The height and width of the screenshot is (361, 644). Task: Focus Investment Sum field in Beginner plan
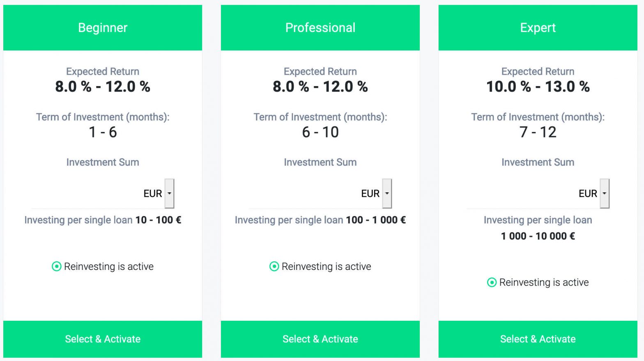[86, 194]
